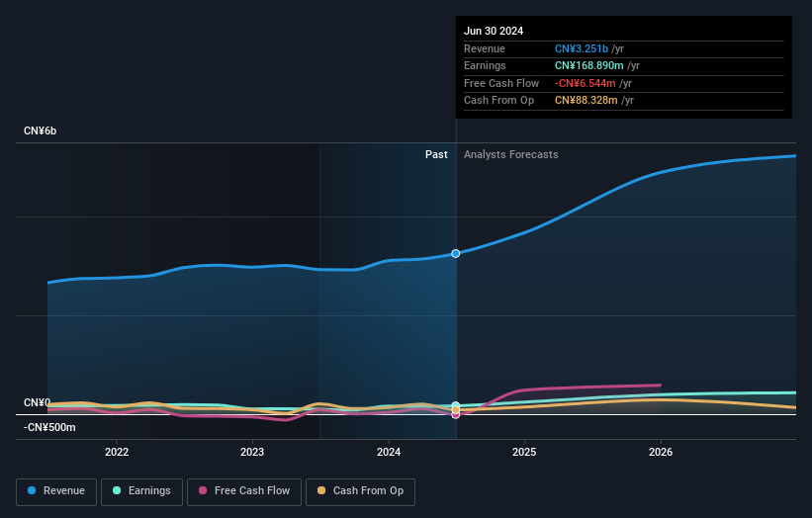Toggle the Earnings legend button
This screenshot has height=518, width=812.
(x=141, y=491)
